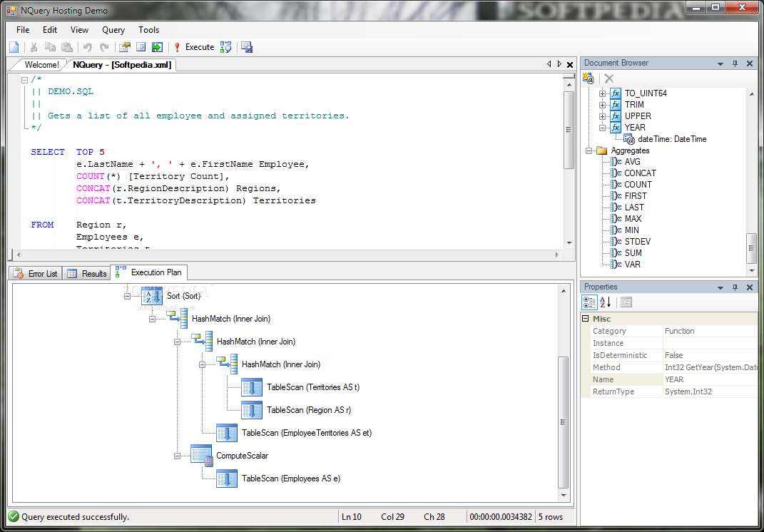Collapse the Misc property category
This screenshot has height=532, width=764.
point(586,319)
